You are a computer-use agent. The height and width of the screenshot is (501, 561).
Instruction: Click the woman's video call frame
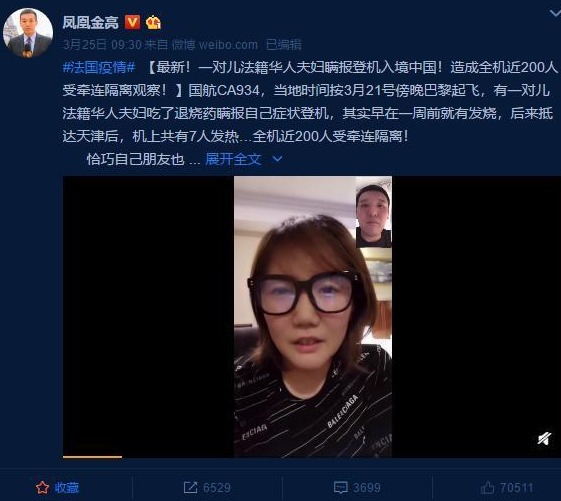313,316
